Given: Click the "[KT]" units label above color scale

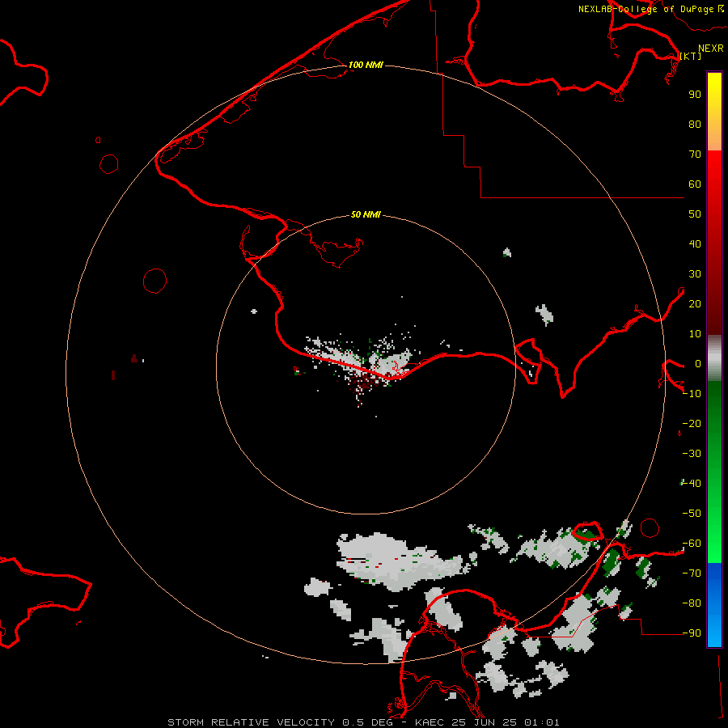Looking at the screenshot, I should click(x=691, y=56).
